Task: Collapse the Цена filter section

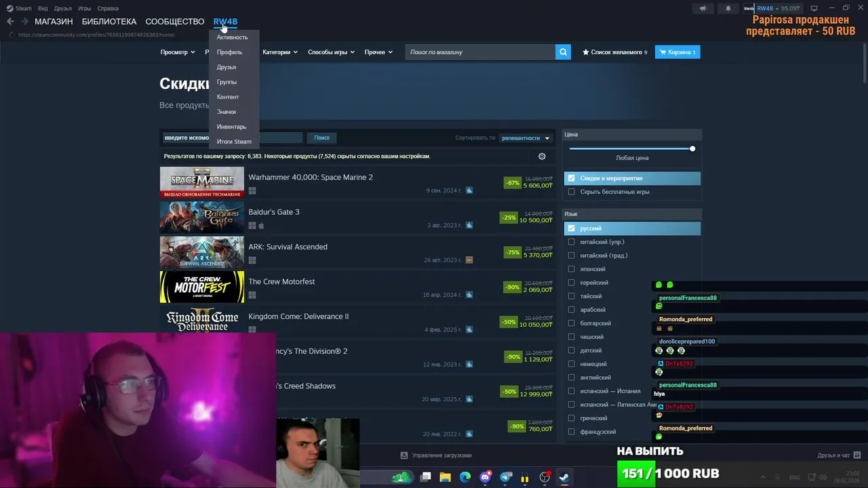Action: (x=632, y=134)
